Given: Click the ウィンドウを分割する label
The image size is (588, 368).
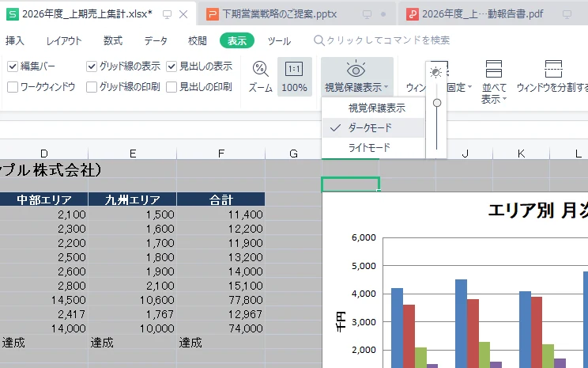Looking at the screenshot, I should click(552, 88).
